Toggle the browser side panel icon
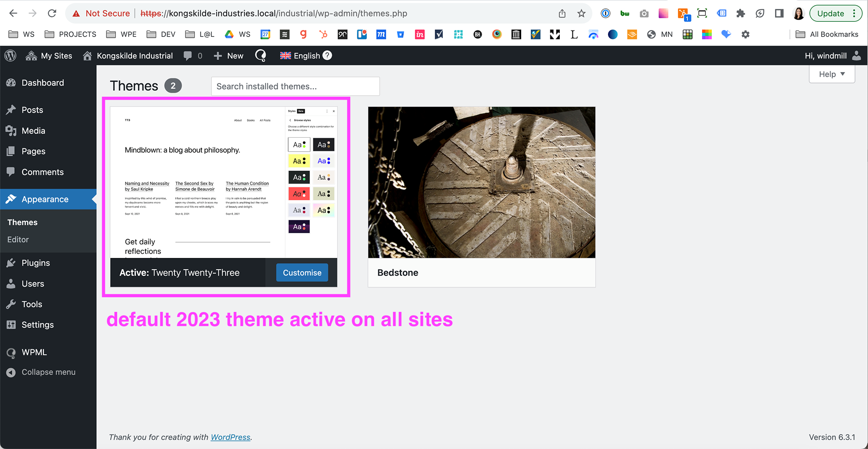Viewport: 868px width, 449px height. pyautogui.click(x=779, y=13)
